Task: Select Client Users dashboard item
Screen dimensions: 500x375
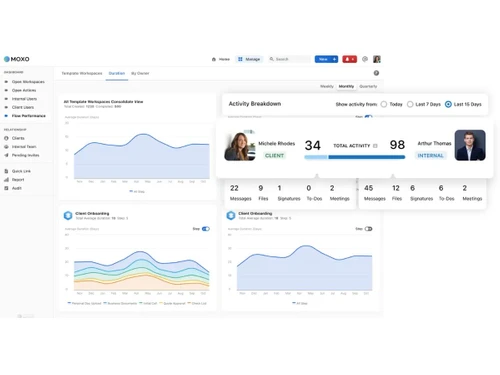Action: 23,107
